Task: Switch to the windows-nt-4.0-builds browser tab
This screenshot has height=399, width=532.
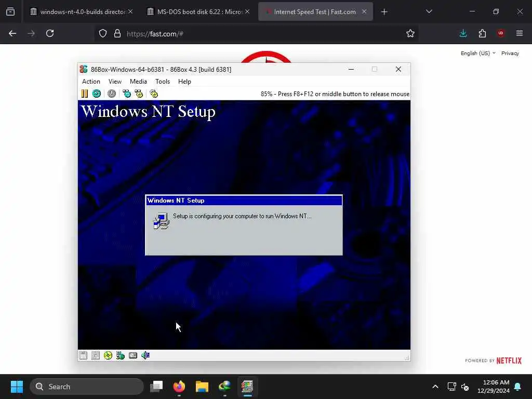Action: click(82, 11)
